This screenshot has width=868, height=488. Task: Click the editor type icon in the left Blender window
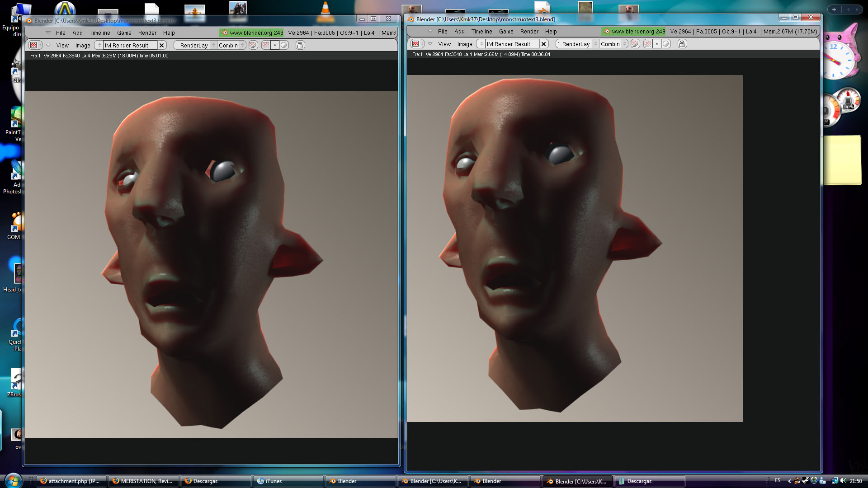click(x=34, y=45)
